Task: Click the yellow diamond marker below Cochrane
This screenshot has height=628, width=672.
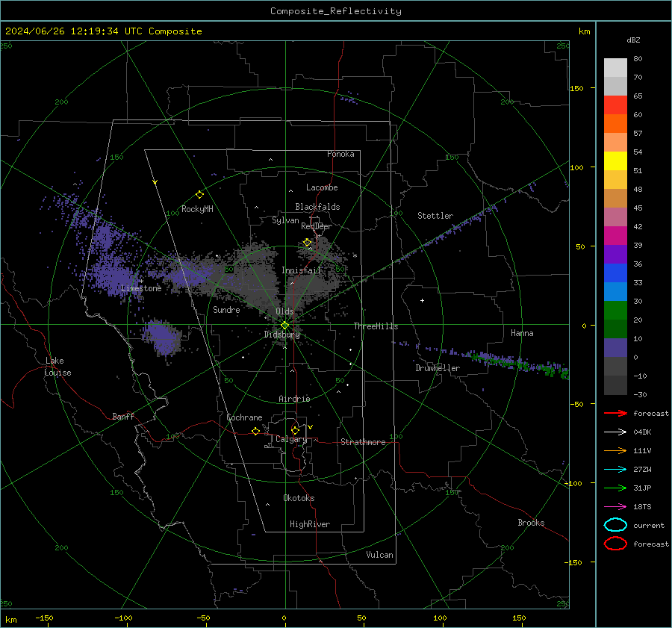Action: [255, 431]
